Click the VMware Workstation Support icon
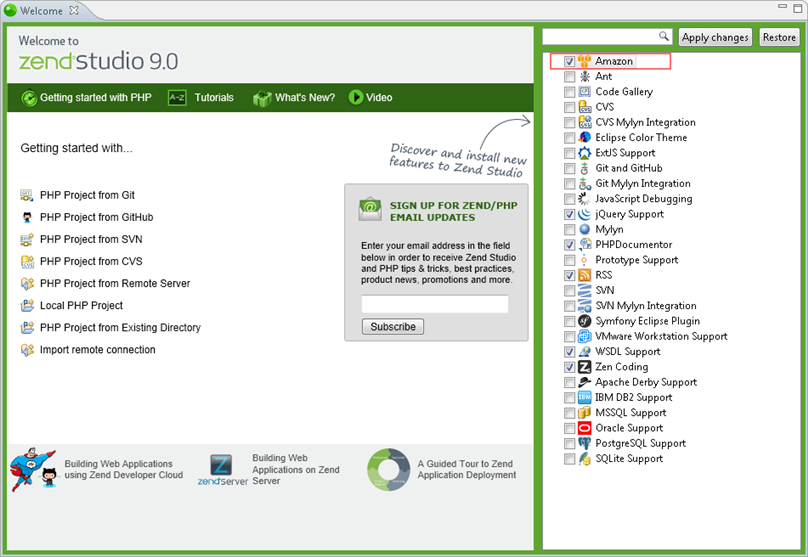Image resolution: width=808 pixels, height=557 pixels. coord(584,336)
